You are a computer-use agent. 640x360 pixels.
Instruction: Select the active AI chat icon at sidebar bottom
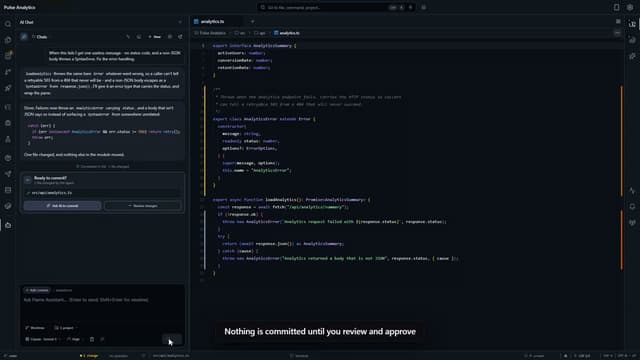point(8,225)
